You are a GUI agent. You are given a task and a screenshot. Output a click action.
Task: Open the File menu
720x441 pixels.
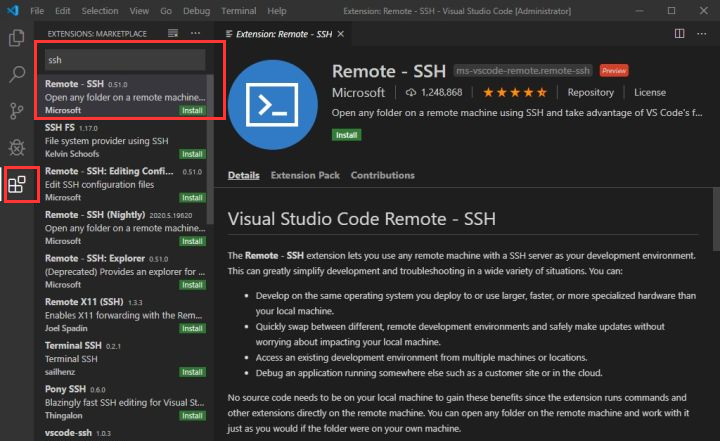point(37,11)
